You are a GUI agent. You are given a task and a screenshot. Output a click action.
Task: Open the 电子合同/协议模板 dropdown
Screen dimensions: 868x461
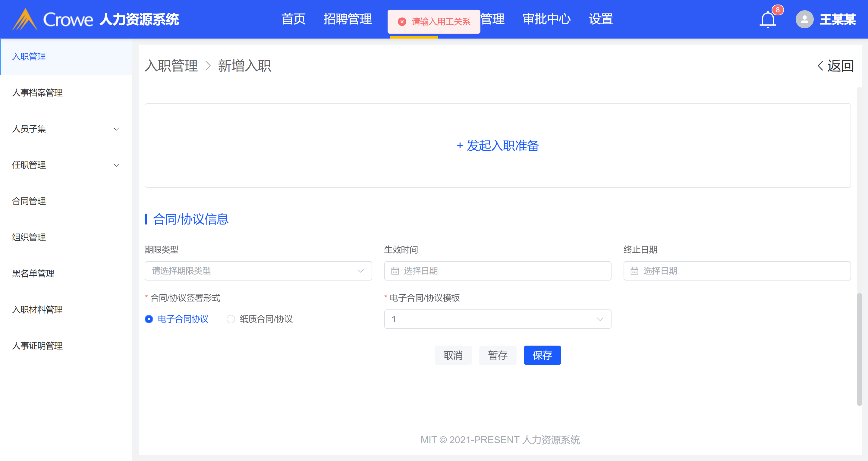(497, 319)
